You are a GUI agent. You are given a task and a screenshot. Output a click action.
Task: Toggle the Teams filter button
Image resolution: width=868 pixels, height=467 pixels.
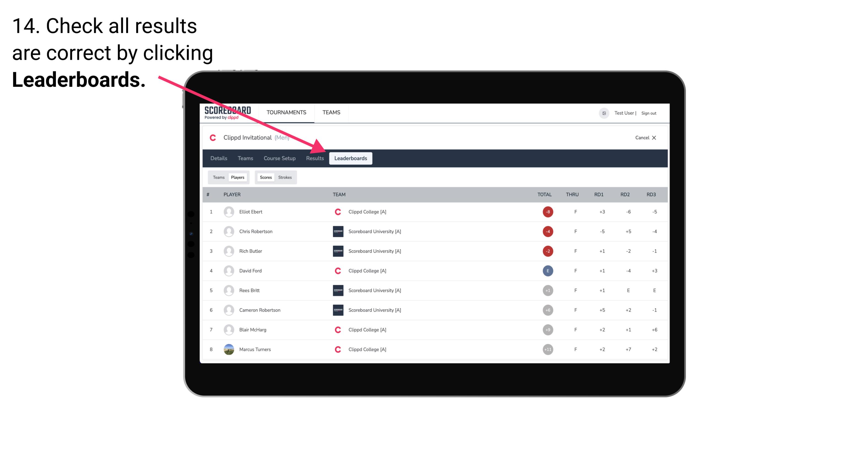click(x=218, y=177)
